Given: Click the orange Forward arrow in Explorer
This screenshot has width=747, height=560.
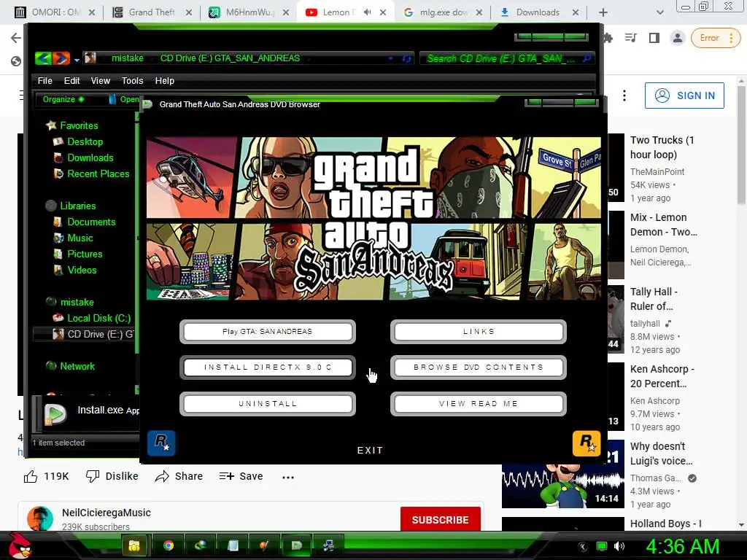Looking at the screenshot, I should (61, 58).
